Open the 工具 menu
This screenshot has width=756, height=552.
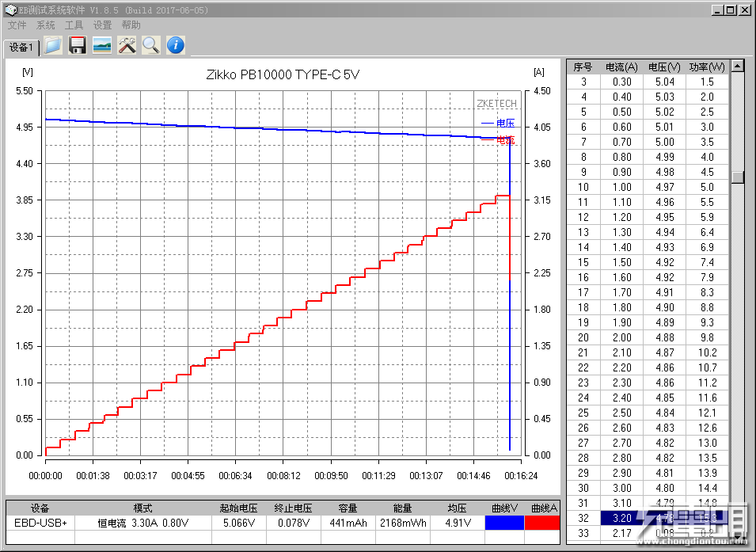(74, 25)
